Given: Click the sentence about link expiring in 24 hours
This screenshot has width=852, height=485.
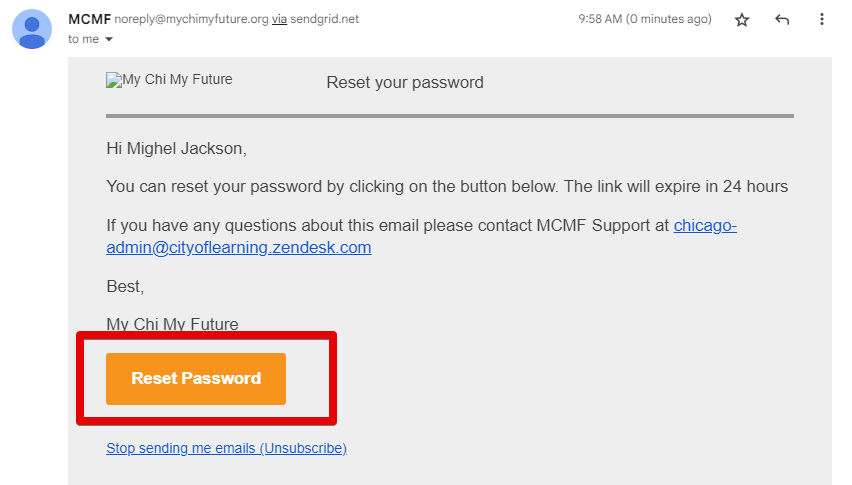Looking at the screenshot, I should pyautogui.click(x=447, y=186).
